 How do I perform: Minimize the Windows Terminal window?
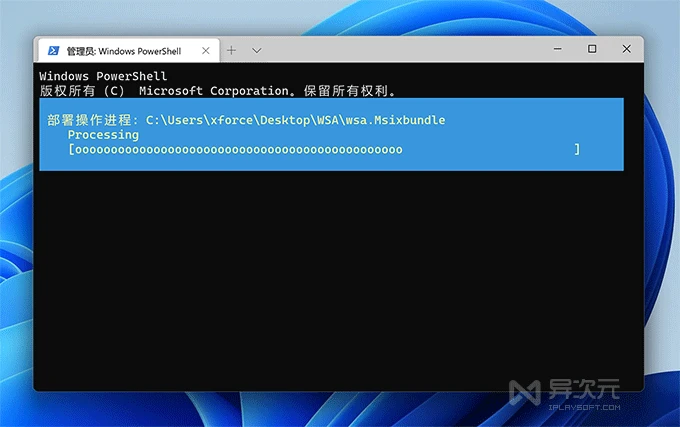556,49
